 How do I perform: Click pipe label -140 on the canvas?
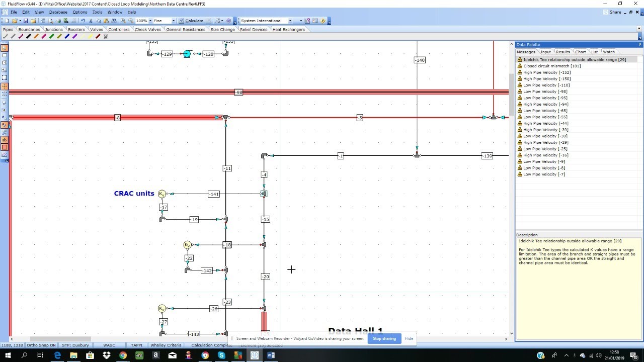[x=420, y=60]
